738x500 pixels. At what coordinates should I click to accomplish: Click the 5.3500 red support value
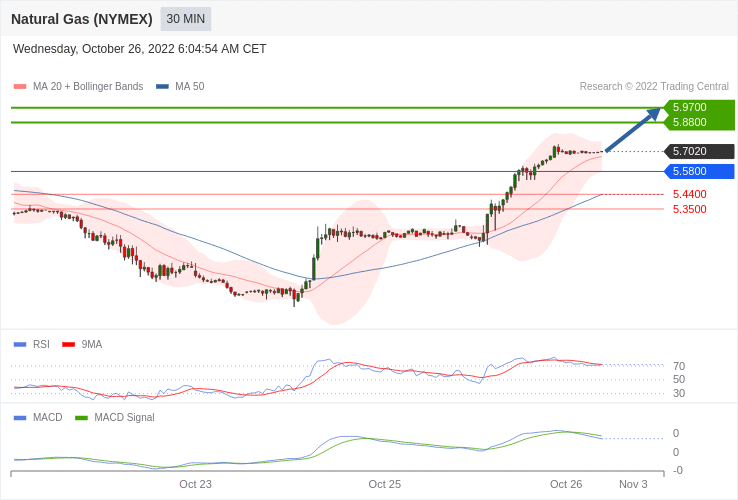tap(690, 210)
